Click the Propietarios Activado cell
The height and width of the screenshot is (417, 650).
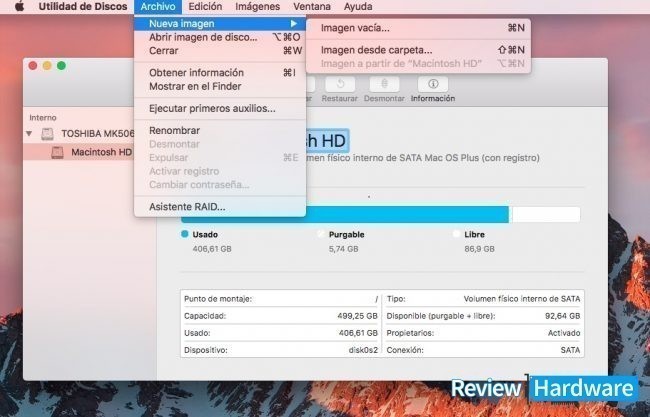coord(483,333)
